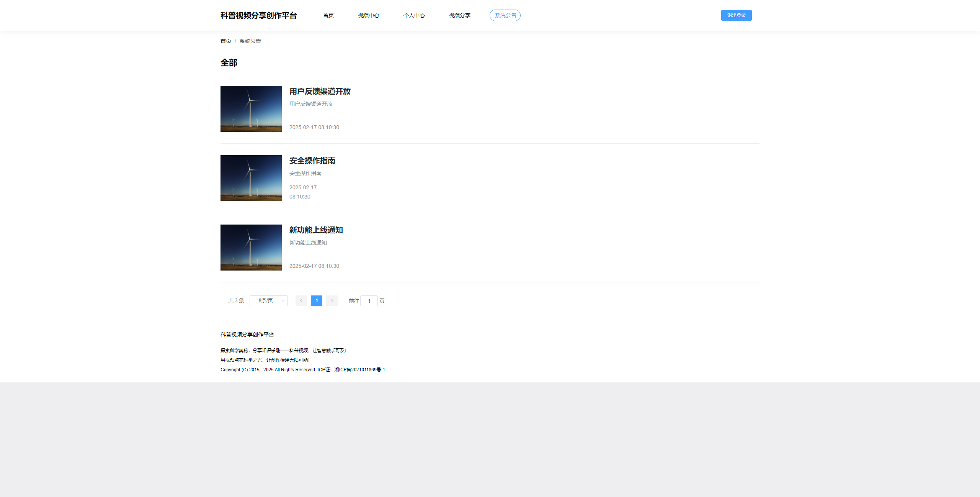Focus the 前往 page number input field

pyautogui.click(x=369, y=301)
